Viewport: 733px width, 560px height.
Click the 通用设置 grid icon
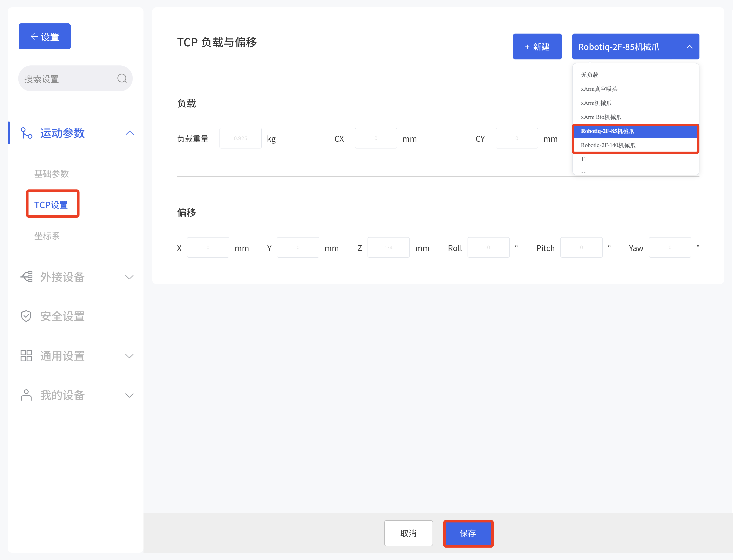pyautogui.click(x=26, y=356)
